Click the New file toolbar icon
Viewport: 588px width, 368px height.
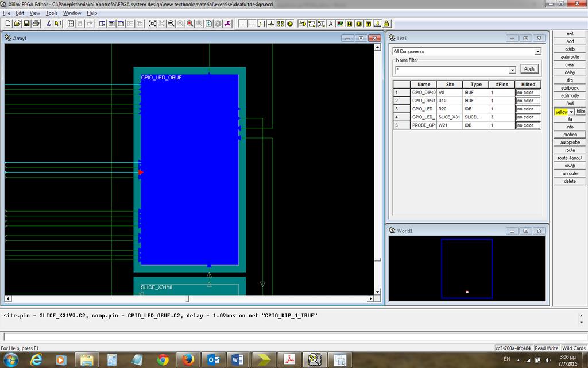(x=8, y=24)
